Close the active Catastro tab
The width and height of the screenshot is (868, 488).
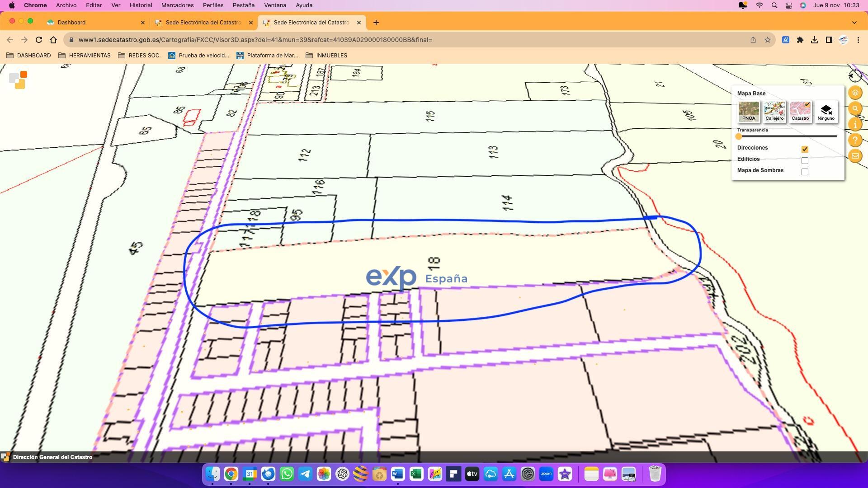coord(359,22)
